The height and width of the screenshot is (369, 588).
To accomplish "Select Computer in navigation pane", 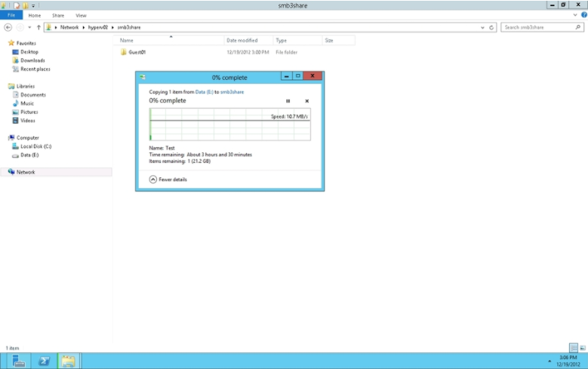I will click(27, 137).
